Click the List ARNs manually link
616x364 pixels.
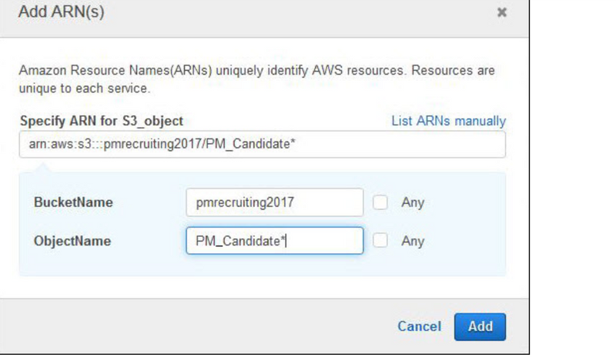coord(448,121)
